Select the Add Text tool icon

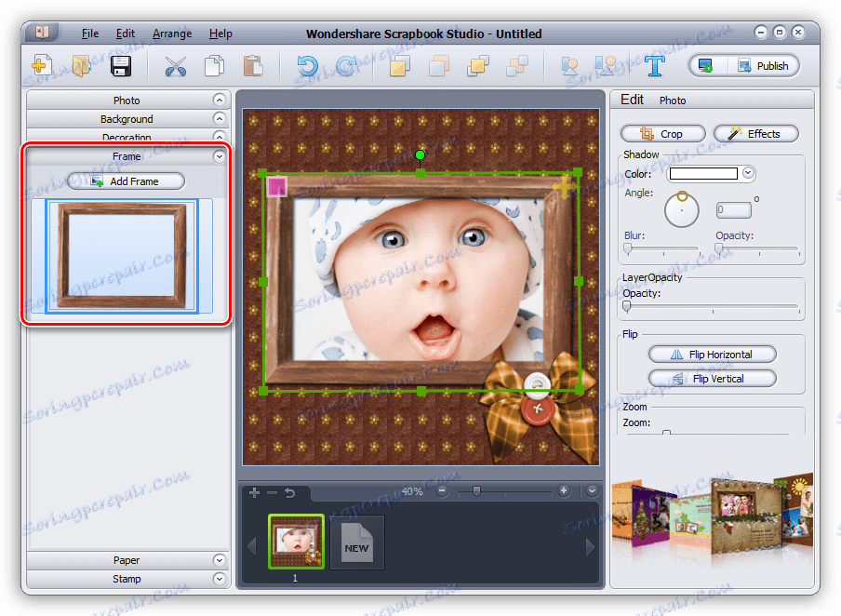point(655,66)
